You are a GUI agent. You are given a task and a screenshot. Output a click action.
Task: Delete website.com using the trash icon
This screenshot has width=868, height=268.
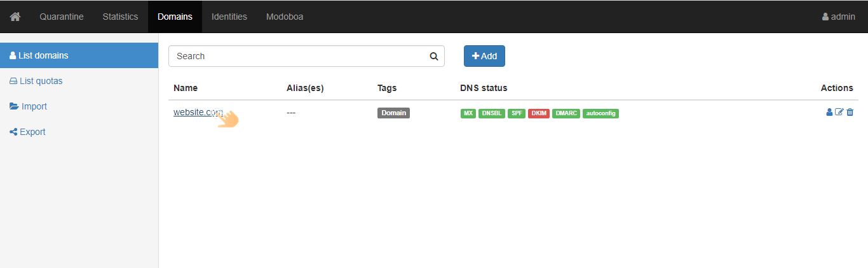tap(850, 113)
